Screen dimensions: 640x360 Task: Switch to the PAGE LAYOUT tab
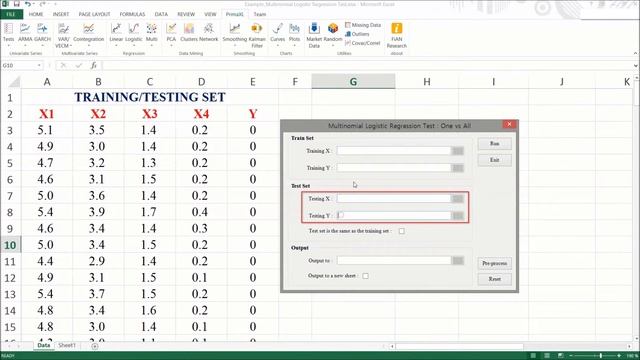pos(94,14)
